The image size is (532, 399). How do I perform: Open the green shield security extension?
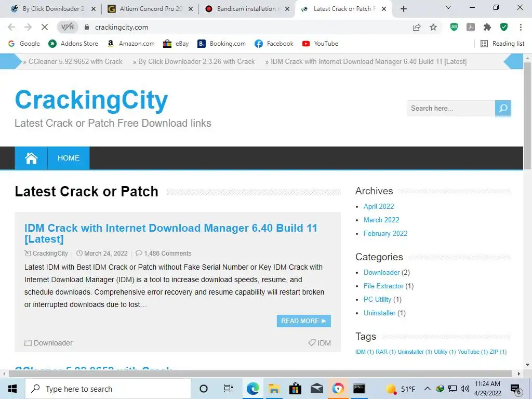click(504, 27)
